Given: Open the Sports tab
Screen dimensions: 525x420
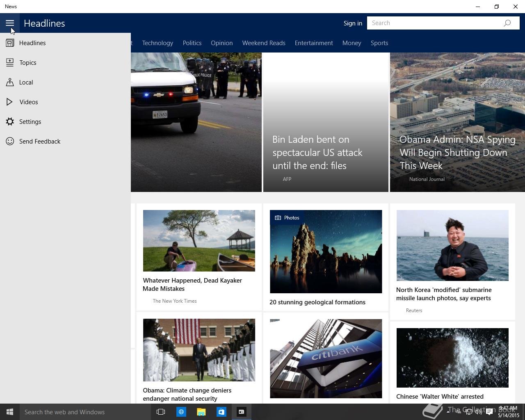Looking at the screenshot, I should [379, 43].
